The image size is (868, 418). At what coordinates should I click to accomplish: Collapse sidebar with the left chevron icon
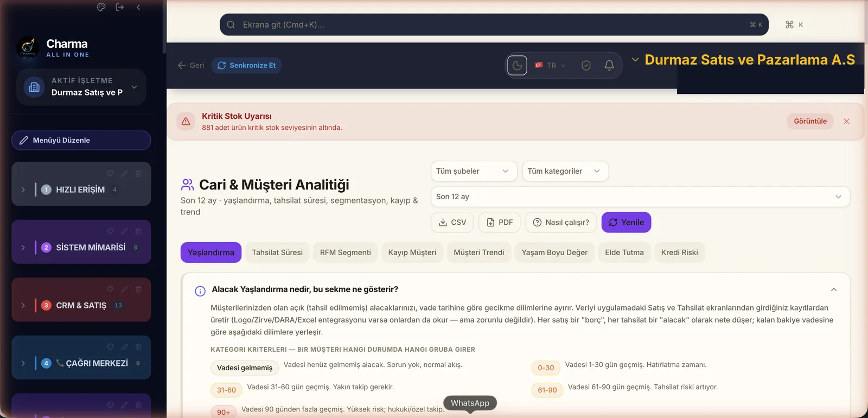(138, 7)
